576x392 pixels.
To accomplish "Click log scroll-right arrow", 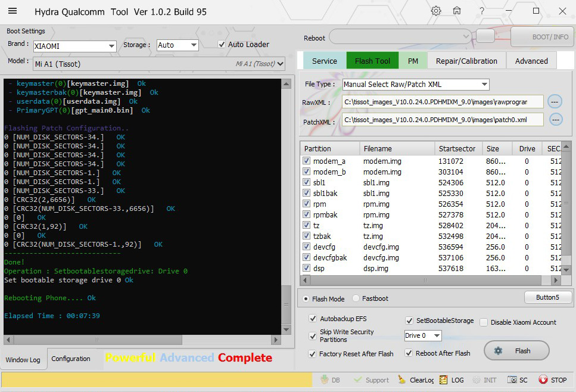I will point(276,340).
